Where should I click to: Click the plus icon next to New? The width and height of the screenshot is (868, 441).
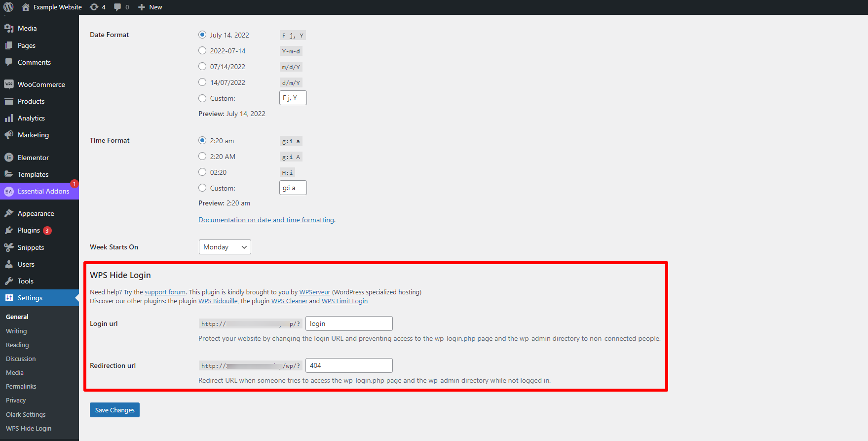(142, 7)
